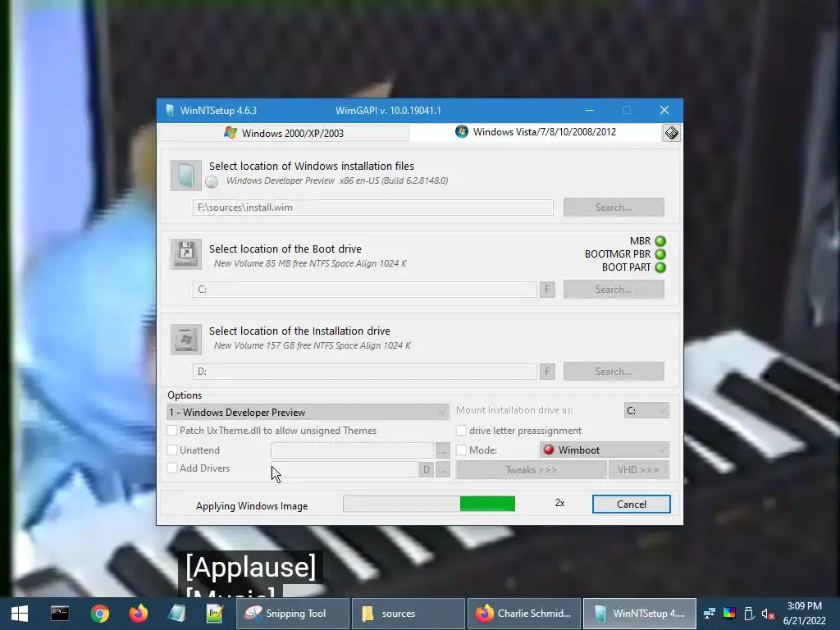Click Search button for installation files
840x630 pixels.
[614, 208]
